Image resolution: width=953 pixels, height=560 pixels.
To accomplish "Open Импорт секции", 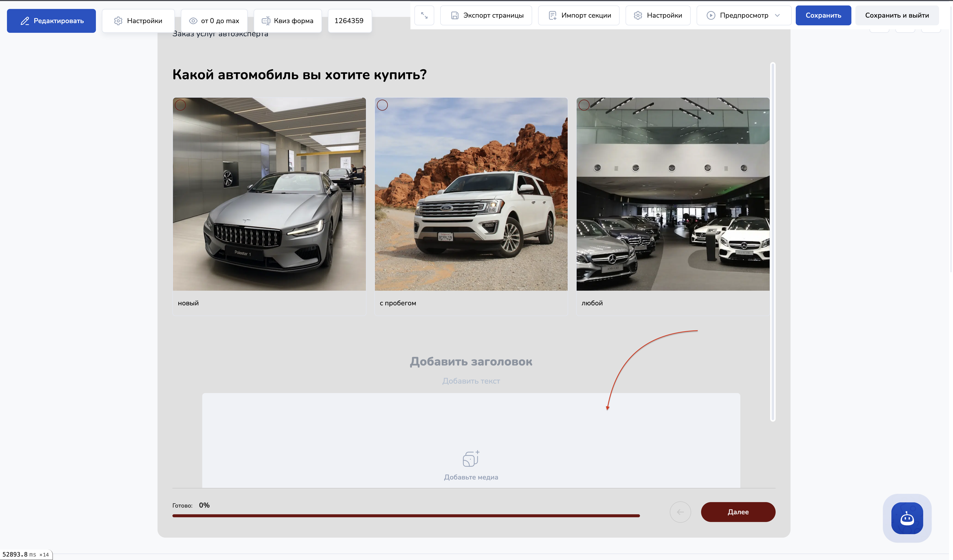I will 579,15.
